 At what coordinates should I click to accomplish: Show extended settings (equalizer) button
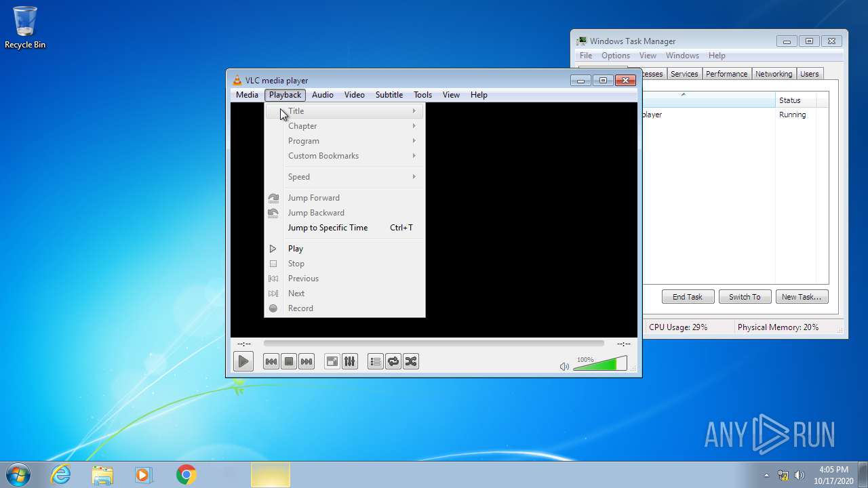(x=349, y=362)
